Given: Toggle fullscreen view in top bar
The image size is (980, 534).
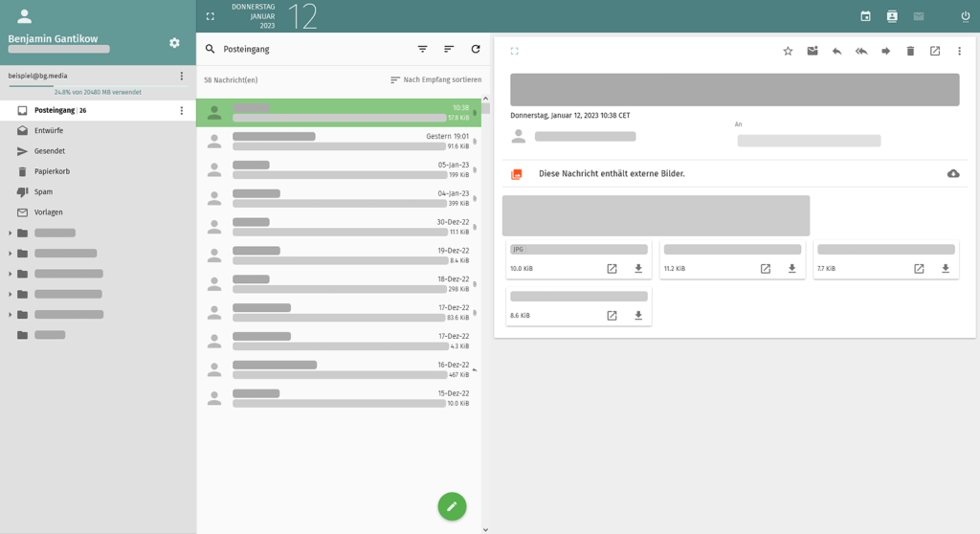Looking at the screenshot, I should (211, 16).
